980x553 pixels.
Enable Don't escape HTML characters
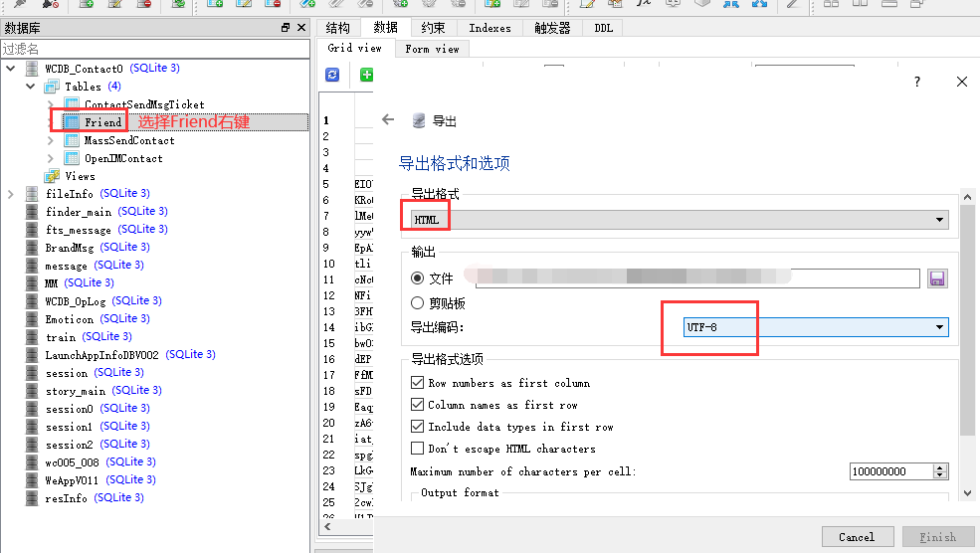click(418, 449)
